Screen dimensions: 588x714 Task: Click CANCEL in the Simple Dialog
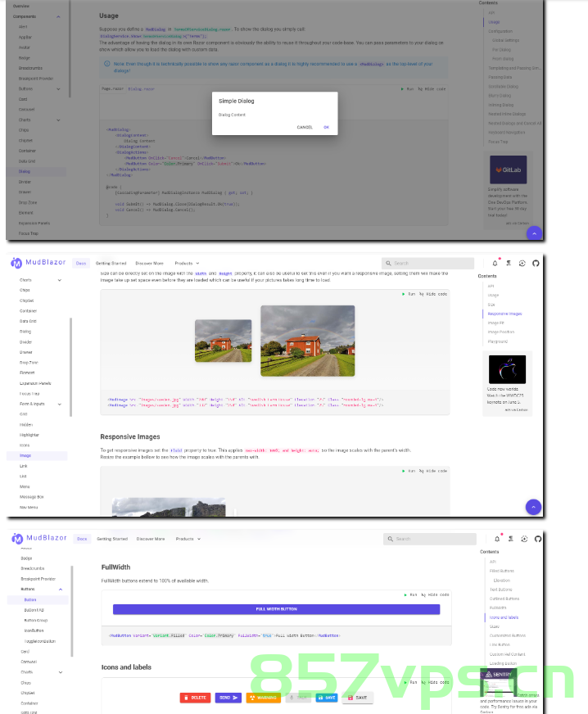[305, 128]
